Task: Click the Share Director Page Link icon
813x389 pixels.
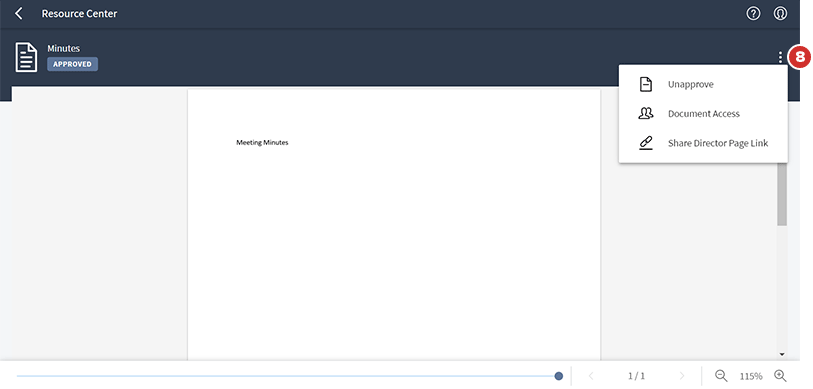Action: [646, 143]
